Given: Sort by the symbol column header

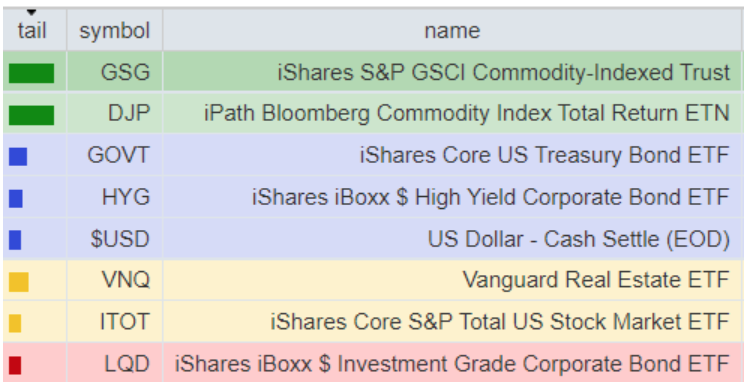Looking at the screenshot, I should [x=115, y=30].
